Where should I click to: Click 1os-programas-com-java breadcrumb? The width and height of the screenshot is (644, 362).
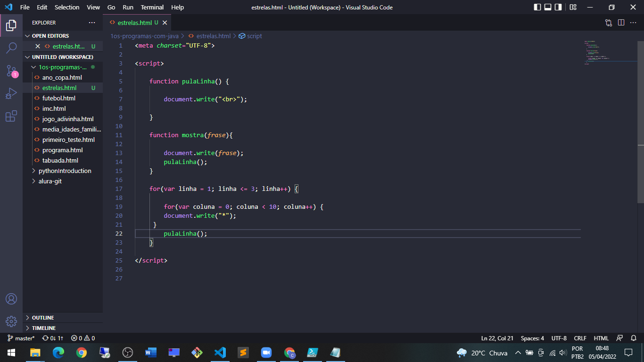click(144, 36)
